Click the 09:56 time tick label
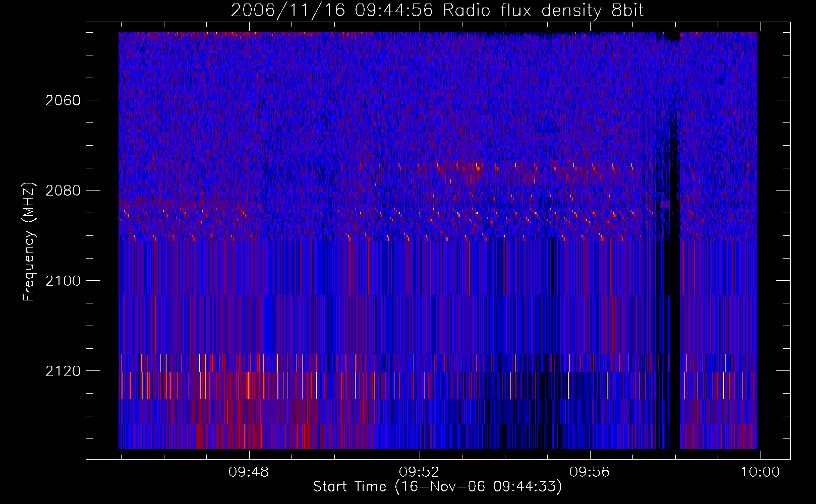816x504 pixels. pos(590,472)
